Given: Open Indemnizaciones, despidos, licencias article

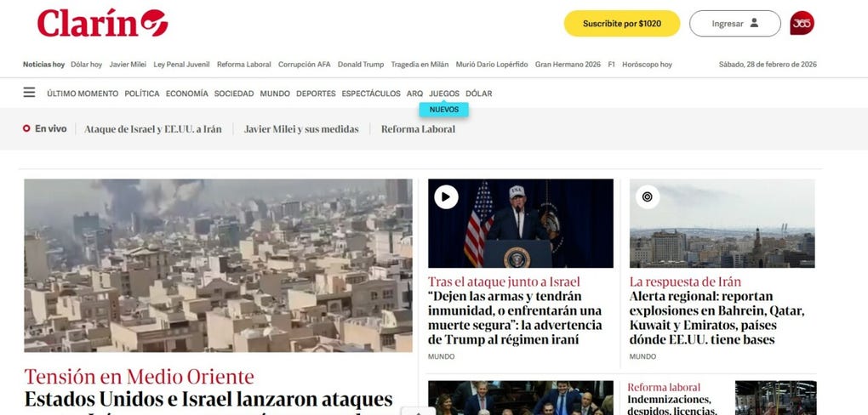Looking at the screenshot, I should coord(672,405).
